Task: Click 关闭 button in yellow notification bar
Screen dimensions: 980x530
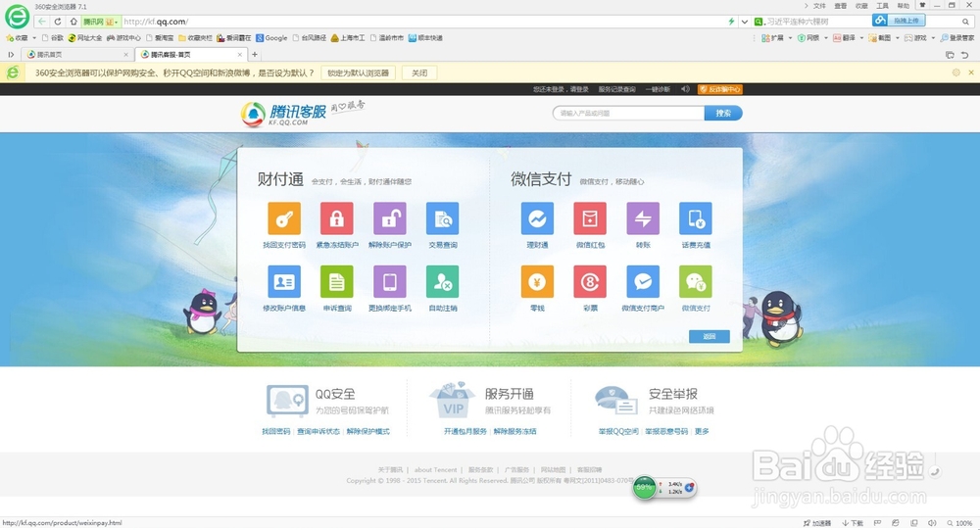Action: click(x=419, y=73)
